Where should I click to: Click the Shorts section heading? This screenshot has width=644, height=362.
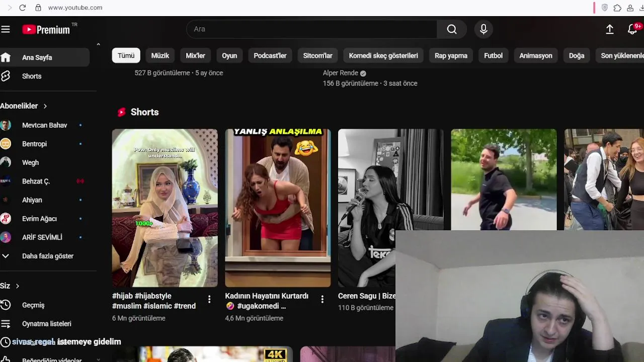tap(144, 112)
